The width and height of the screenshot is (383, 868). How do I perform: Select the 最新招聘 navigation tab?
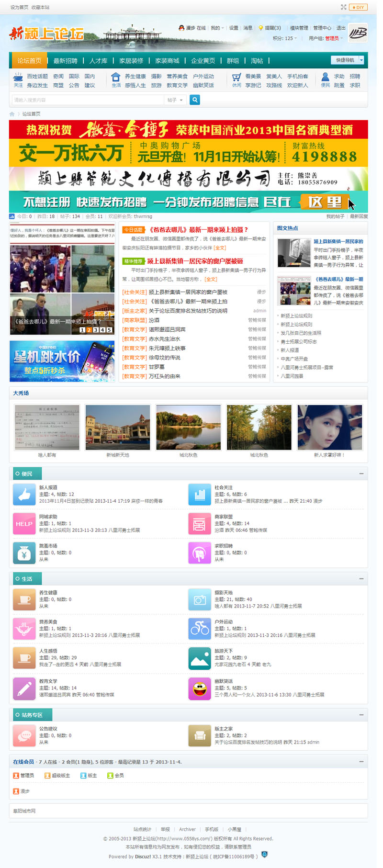pos(65,61)
